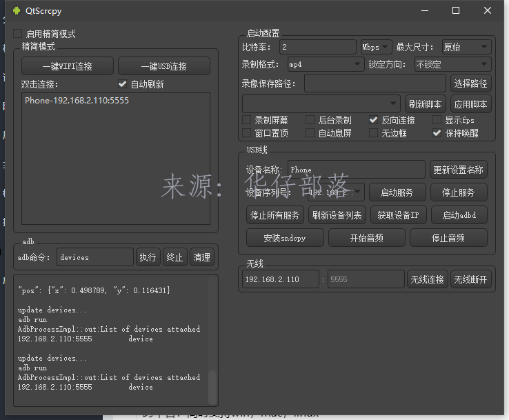Click the 刷新脚本 button

coord(426,104)
